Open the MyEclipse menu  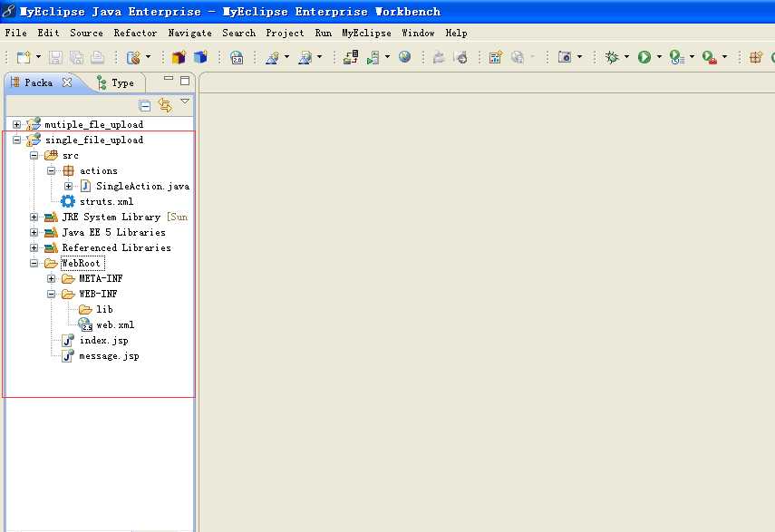(x=366, y=33)
